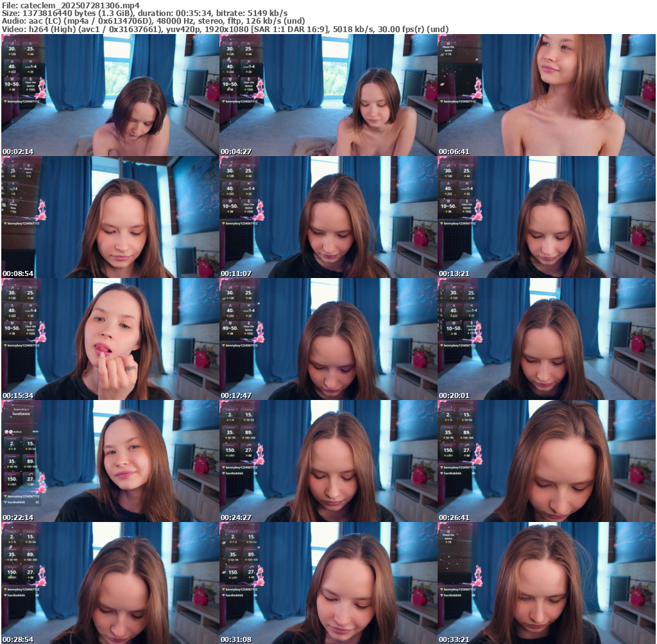Click the thumbnail marked 00:20:01
This screenshot has height=644, width=657.
[546, 339]
